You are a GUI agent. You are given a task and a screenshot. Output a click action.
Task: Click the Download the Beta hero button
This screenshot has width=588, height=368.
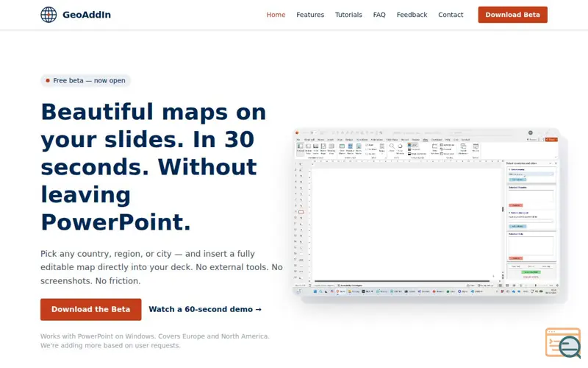click(x=90, y=309)
